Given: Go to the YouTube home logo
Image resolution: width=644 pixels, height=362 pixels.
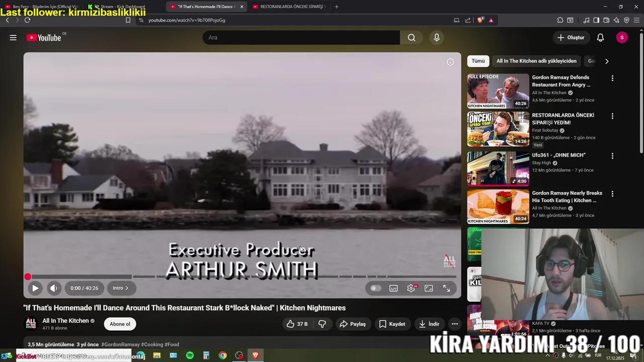Looking at the screenshot, I should pos(44,38).
